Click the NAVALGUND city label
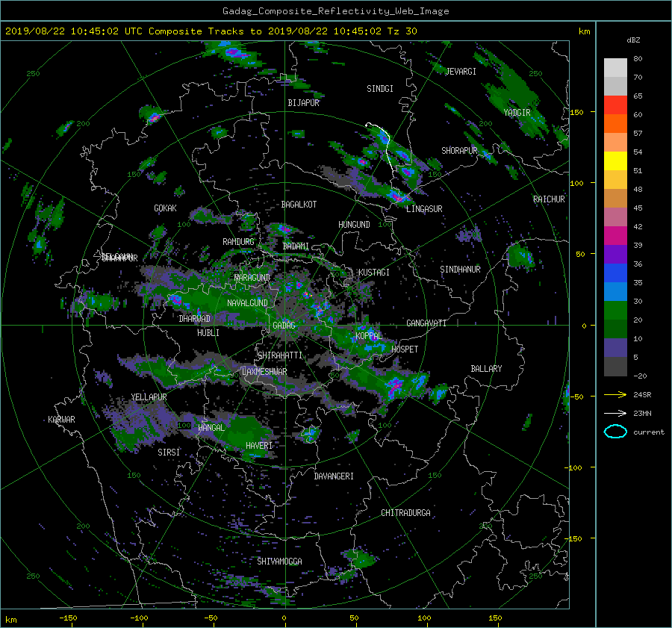 point(247,303)
